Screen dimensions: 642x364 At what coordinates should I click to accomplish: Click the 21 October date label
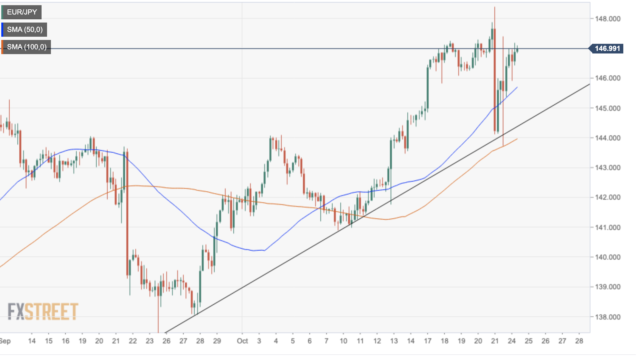[x=495, y=341]
